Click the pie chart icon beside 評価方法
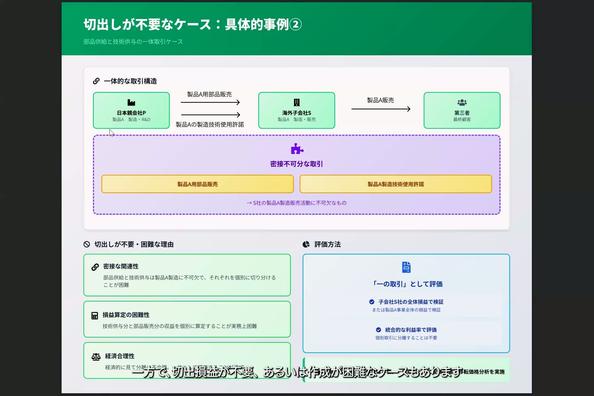The height and width of the screenshot is (396, 594). tap(306, 244)
